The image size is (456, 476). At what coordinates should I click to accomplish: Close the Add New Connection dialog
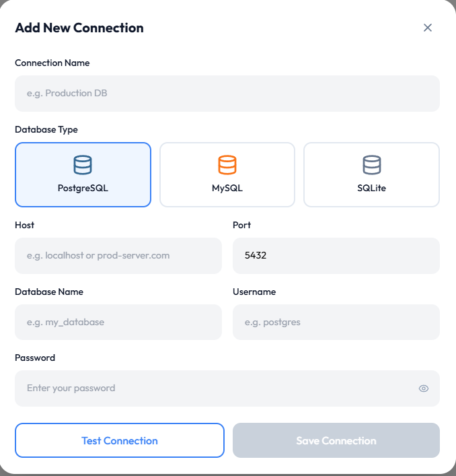pos(428,28)
